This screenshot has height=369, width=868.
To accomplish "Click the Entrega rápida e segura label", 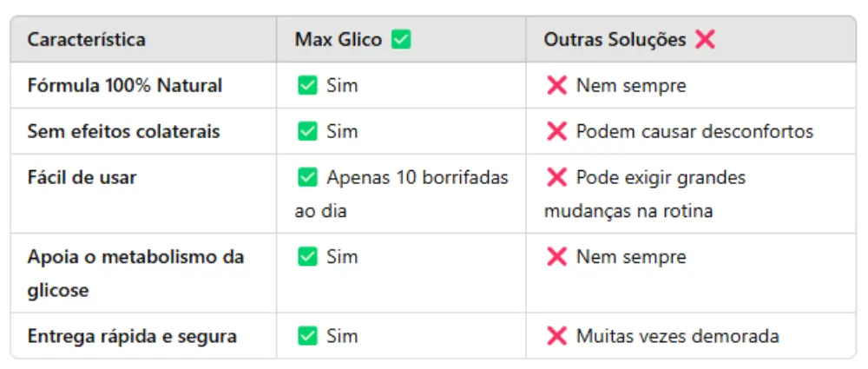I will [132, 336].
